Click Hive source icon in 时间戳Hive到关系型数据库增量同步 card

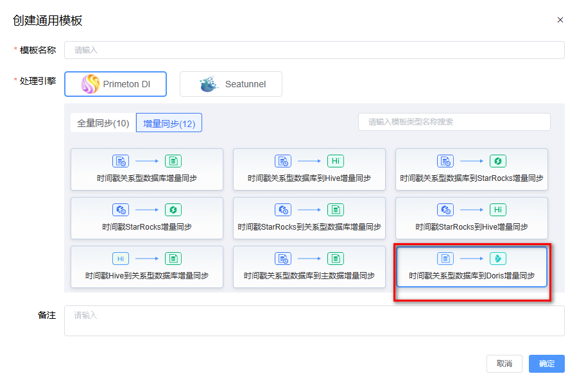(121, 259)
